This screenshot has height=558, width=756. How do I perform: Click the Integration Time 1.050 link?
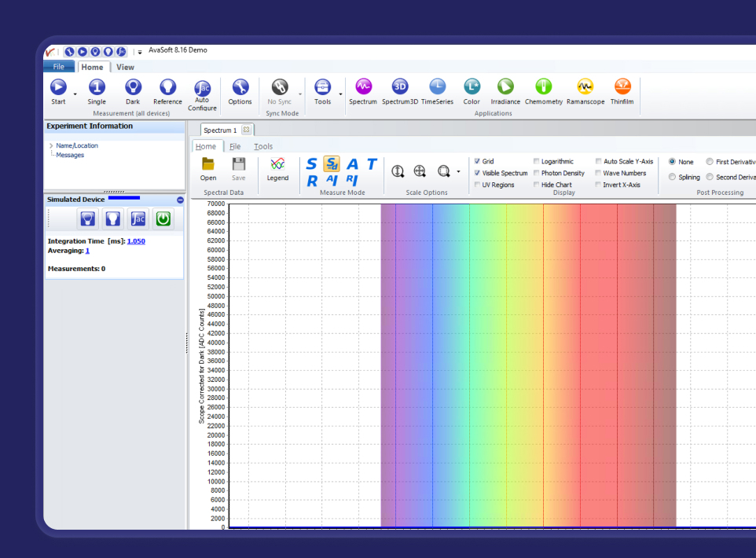(x=136, y=241)
